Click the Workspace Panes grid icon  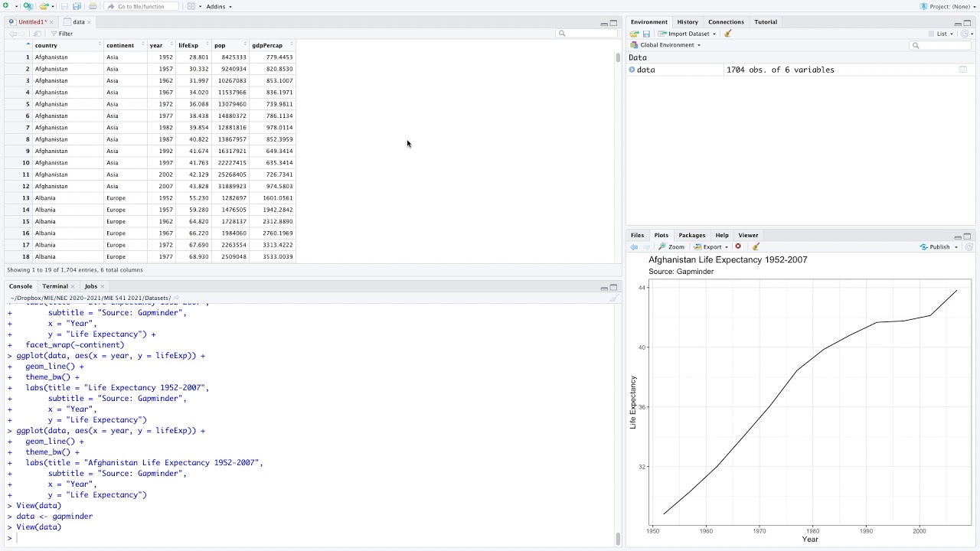point(191,6)
